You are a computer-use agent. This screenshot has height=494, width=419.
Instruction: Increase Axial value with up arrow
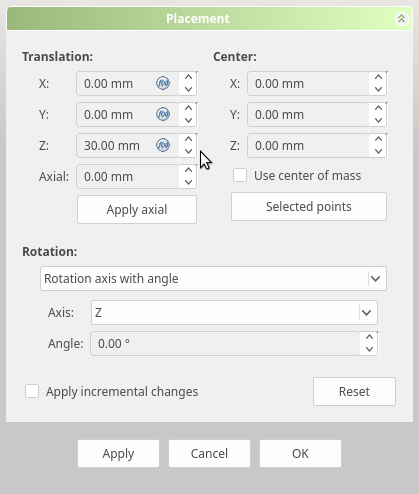pyautogui.click(x=188, y=170)
